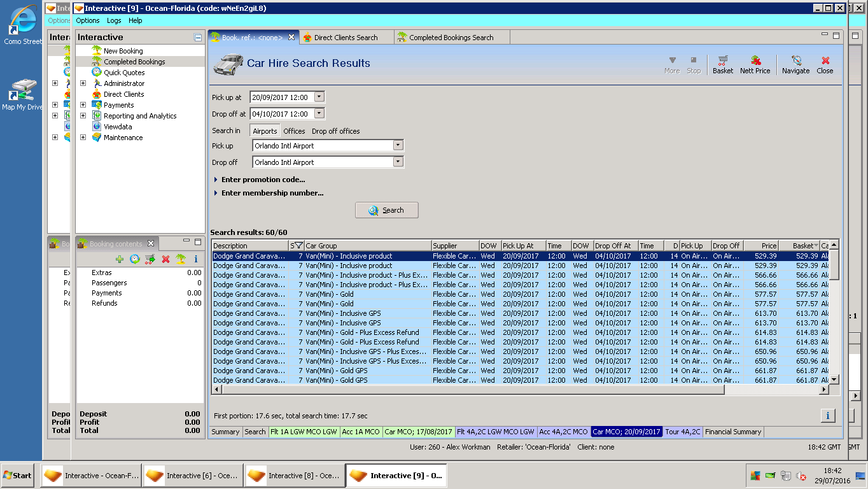Open the Pick up airport dropdown

click(398, 145)
